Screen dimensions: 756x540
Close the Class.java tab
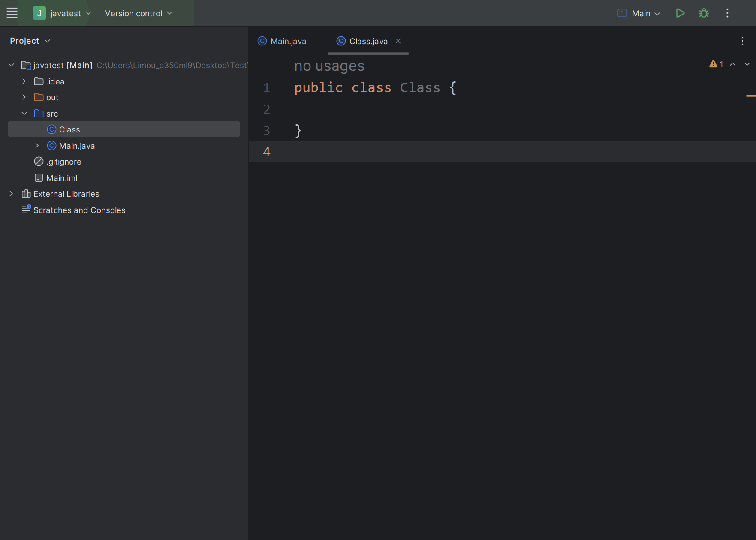(398, 41)
